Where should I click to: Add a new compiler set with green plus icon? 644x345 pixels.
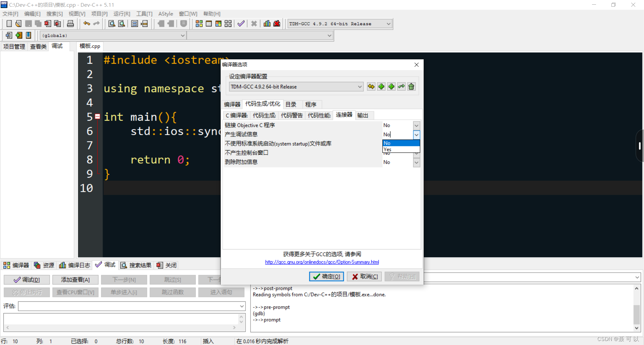tap(381, 86)
